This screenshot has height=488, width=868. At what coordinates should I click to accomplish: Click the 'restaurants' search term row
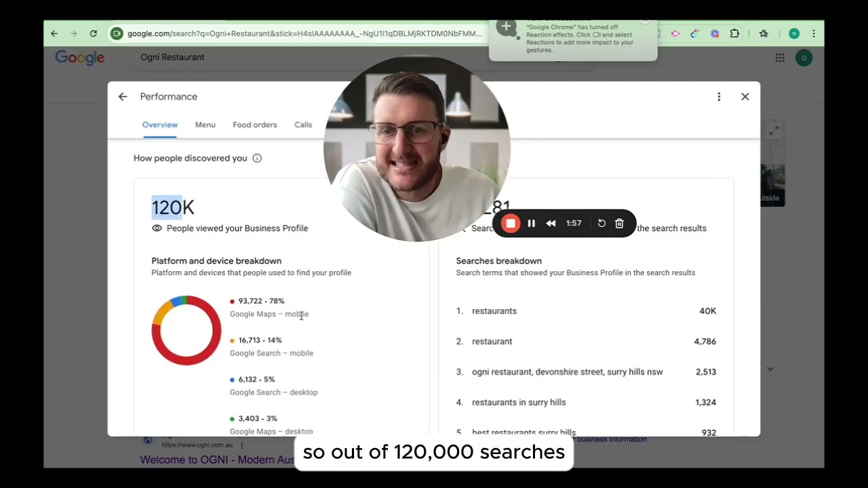coord(586,311)
